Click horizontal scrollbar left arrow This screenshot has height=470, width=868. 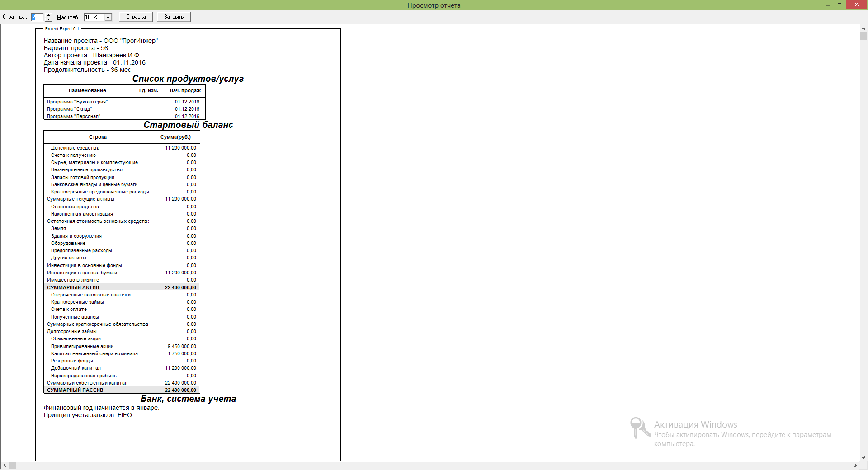tap(5, 465)
